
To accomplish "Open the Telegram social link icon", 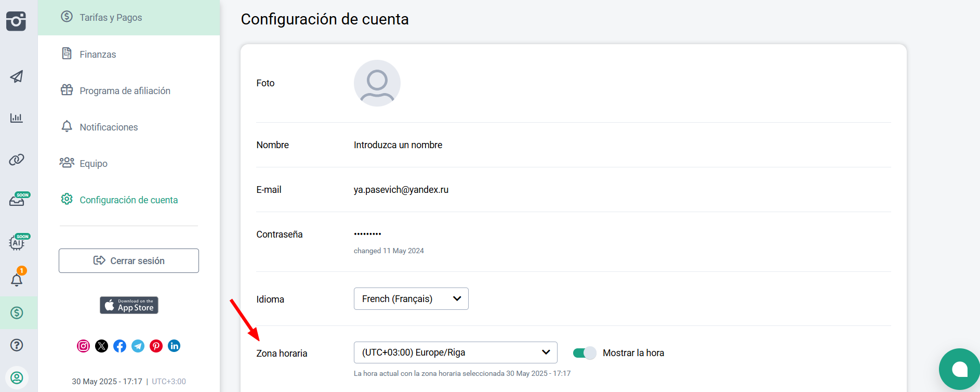I will [x=138, y=346].
